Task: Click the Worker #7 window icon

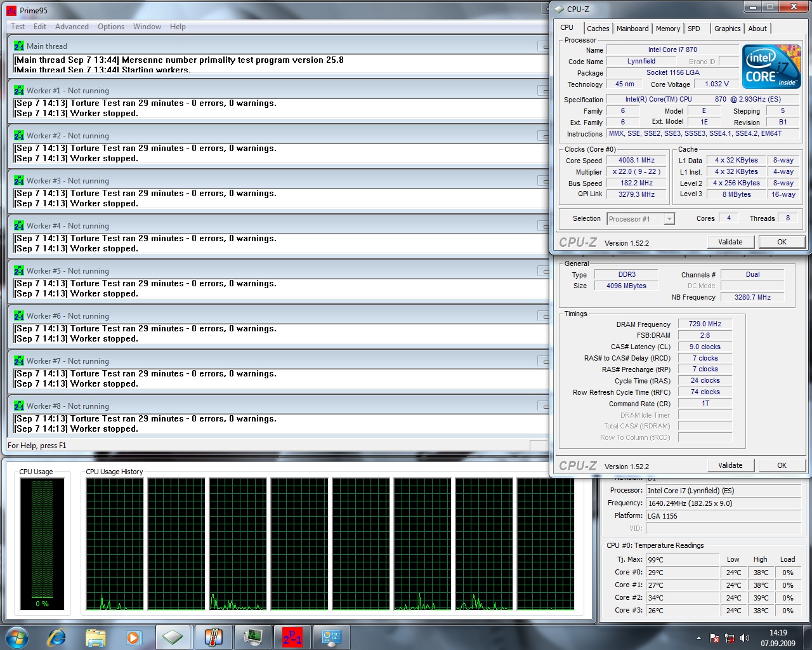Action: 19,361
